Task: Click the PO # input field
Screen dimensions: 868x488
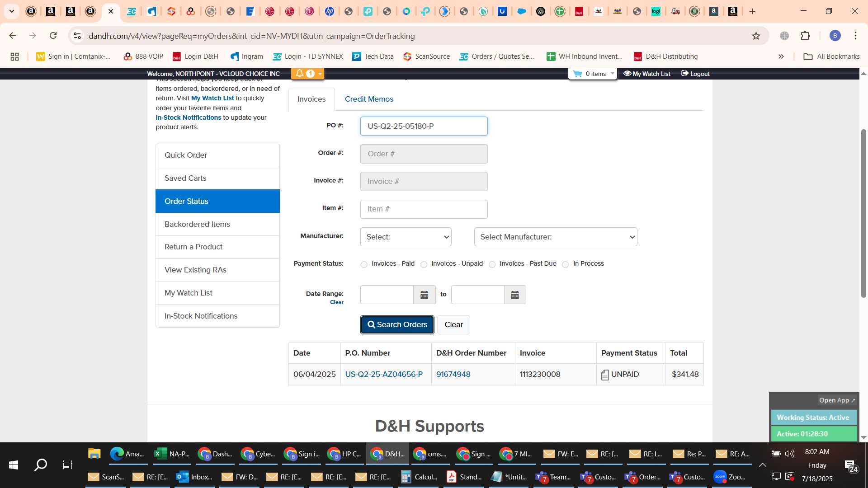Action: click(424, 126)
